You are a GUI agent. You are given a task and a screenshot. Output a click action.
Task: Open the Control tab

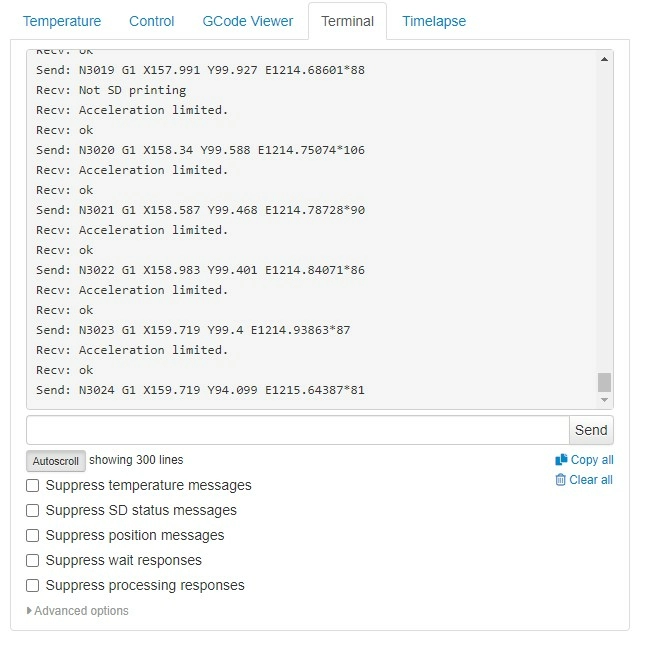152,21
